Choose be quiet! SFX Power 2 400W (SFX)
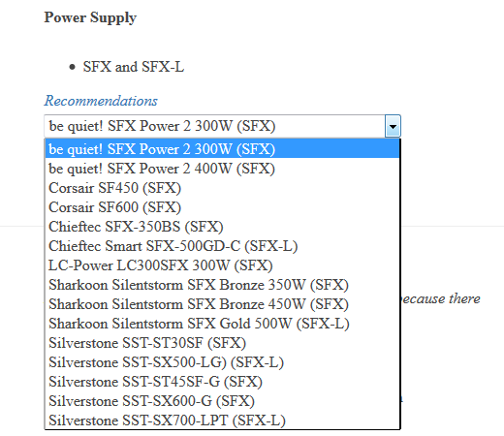The width and height of the screenshot is (504, 436). [222, 169]
